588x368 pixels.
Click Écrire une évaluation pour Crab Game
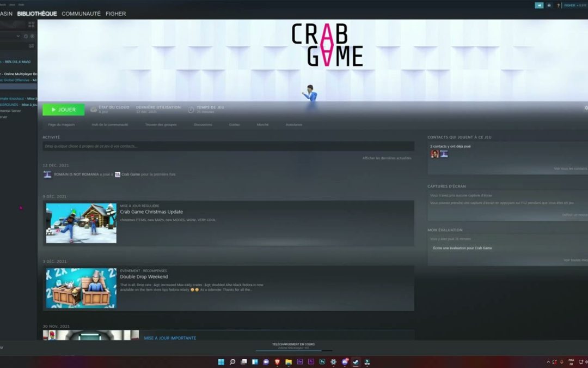tap(462, 248)
